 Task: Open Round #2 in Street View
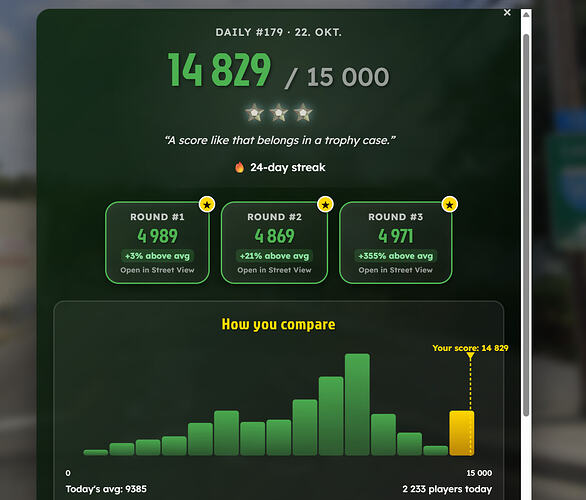pyautogui.click(x=274, y=270)
